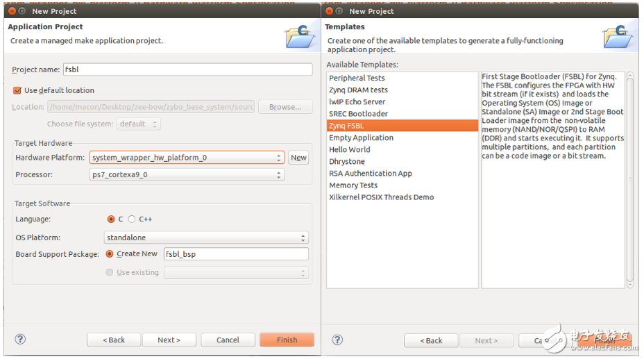Viewport: 644px width, 359px height.
Task: Choose Create New board support package option
Action: tap(110, 254)
